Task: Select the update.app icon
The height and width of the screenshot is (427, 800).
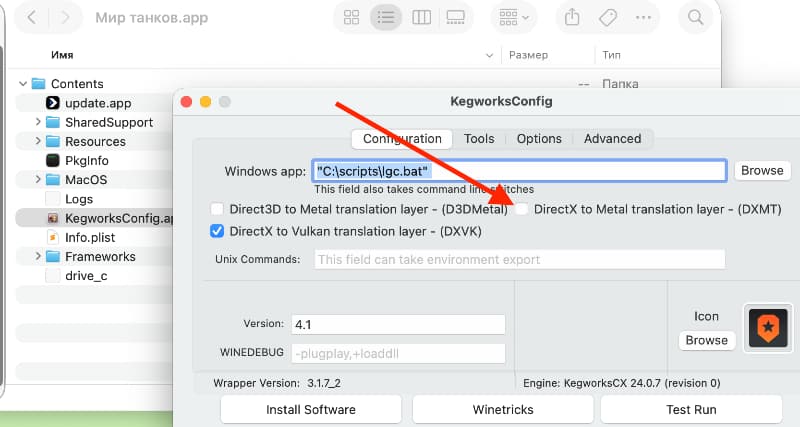Action: point(53,103)
